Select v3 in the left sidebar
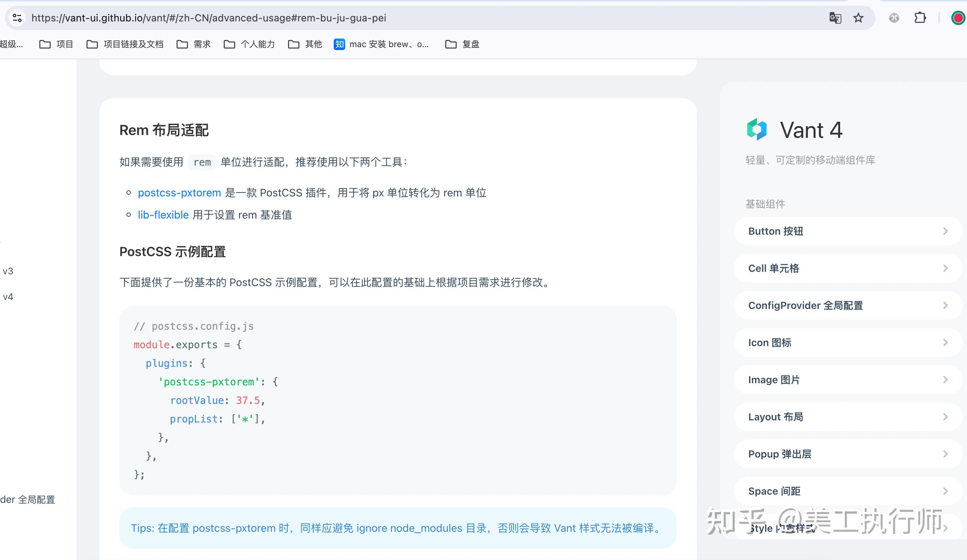 [8, 271]
